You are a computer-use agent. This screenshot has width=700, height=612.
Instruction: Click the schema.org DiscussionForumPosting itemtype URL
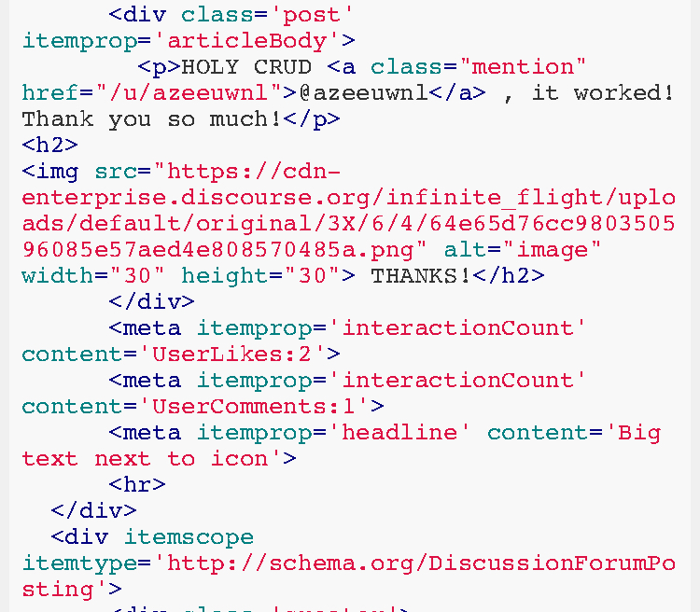[x=348, y=577]
